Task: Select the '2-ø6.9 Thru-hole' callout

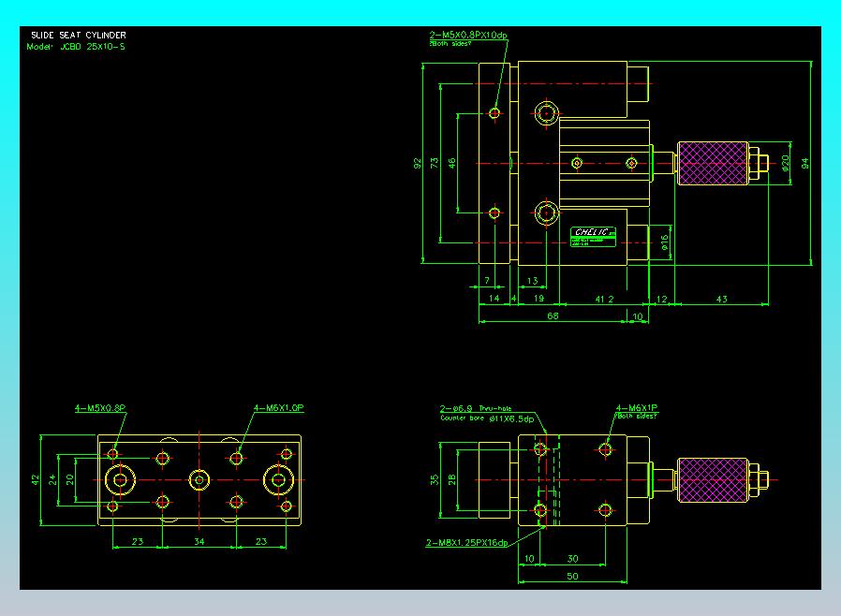Action: pos(476,408)
